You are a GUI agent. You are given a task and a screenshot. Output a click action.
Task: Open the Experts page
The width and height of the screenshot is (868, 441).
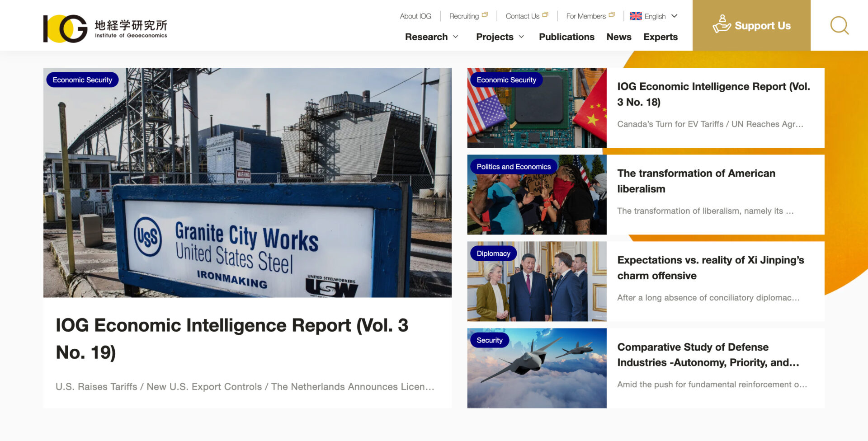coord(660,37)
